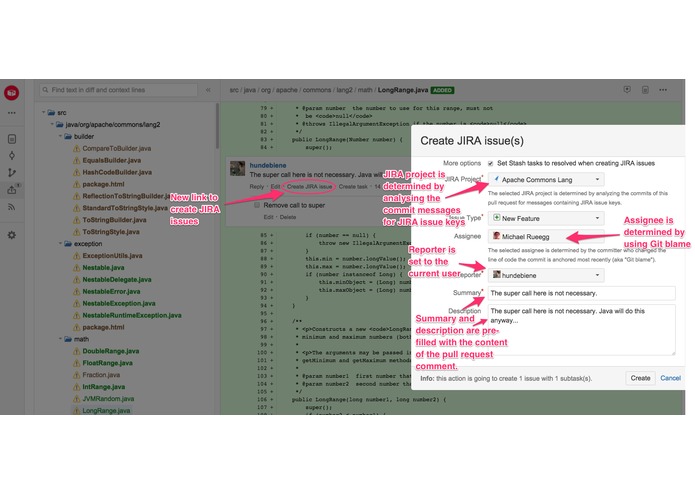
Task: Open FloatRange.java in tree
Action: click(107, 363)
